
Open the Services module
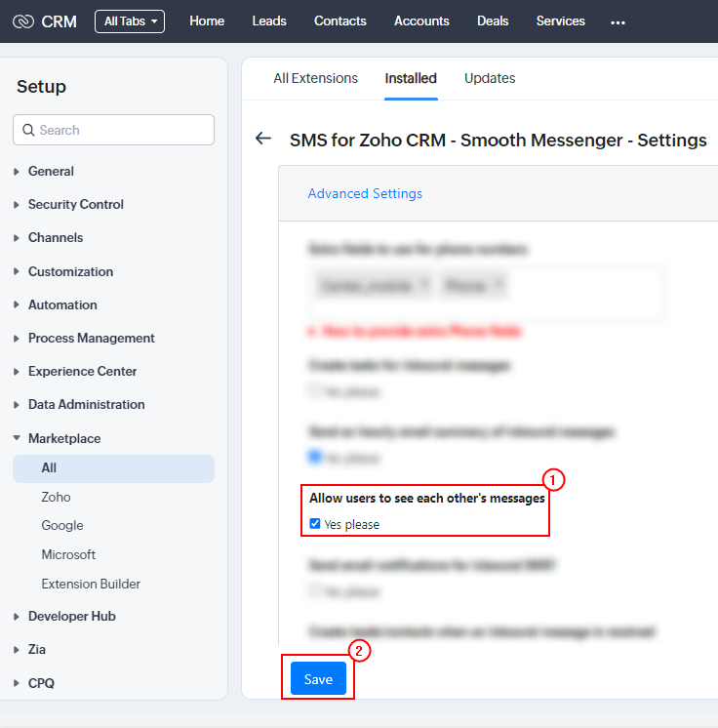tap(560, 21)
